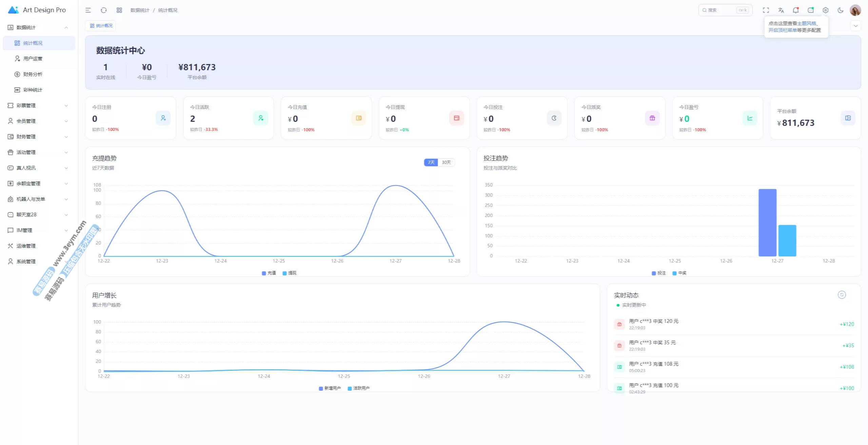The image size is (868, 445).
Task: Select the 统计概况 page tab
Action: (x=101, y=26)
